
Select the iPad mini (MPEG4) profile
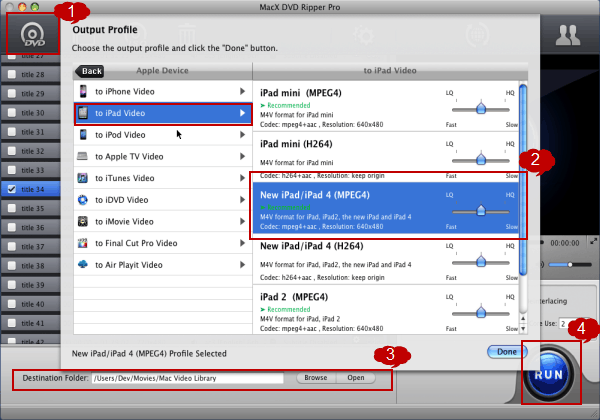point(386,107)
